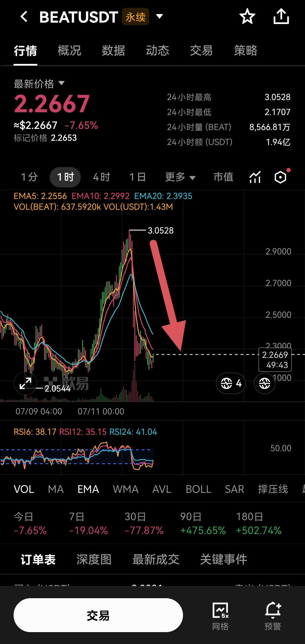Tap the 24小时量 value 8,566.81万
The height and width of the screenshot is (644, 305).
click(x=270, y=127)
